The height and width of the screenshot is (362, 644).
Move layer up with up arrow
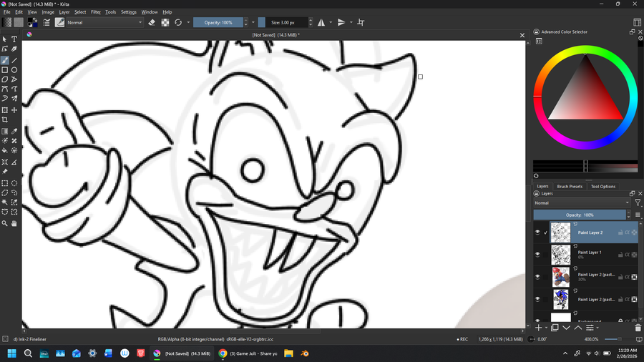(578, 328)
